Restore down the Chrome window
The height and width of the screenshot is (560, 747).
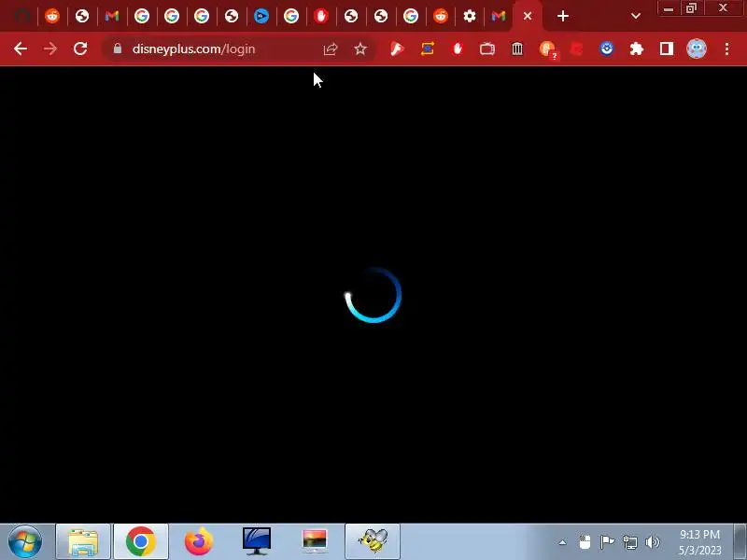(691, 8)
